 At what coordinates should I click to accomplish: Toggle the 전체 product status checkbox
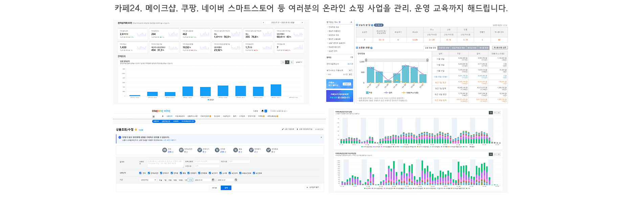140,173
